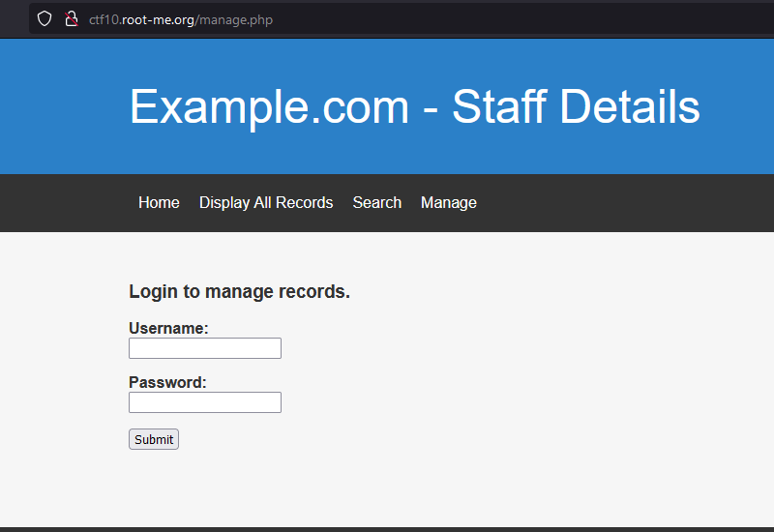774x532 pixels.
Task: Click the root-me.org domain in the address bar
Action: 158,19
